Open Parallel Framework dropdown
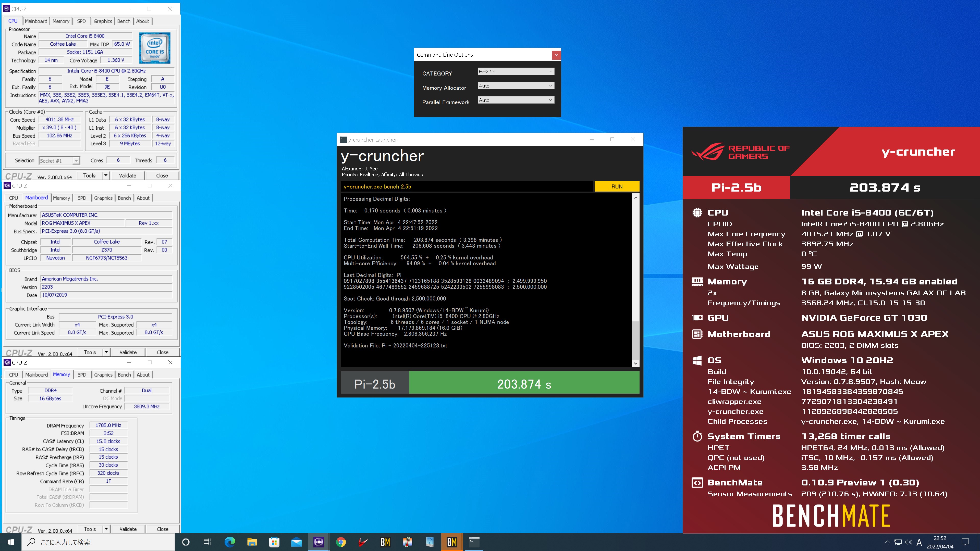Viewport: 980px width, 551px height. [516, 100]
